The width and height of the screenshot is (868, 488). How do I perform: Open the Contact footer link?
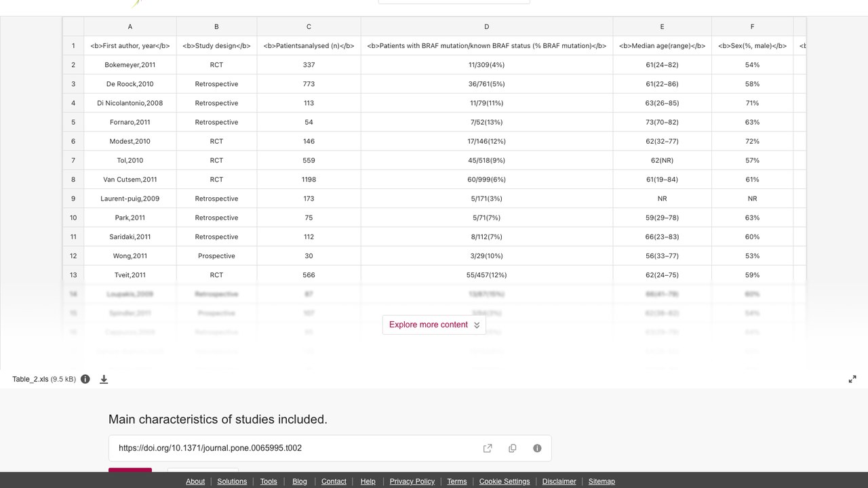[334, 481]
